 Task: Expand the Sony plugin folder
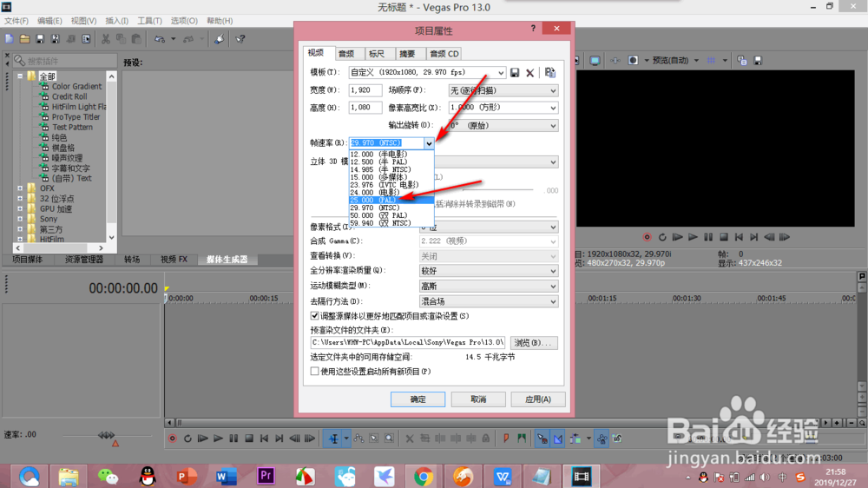[x=20, y=219]
